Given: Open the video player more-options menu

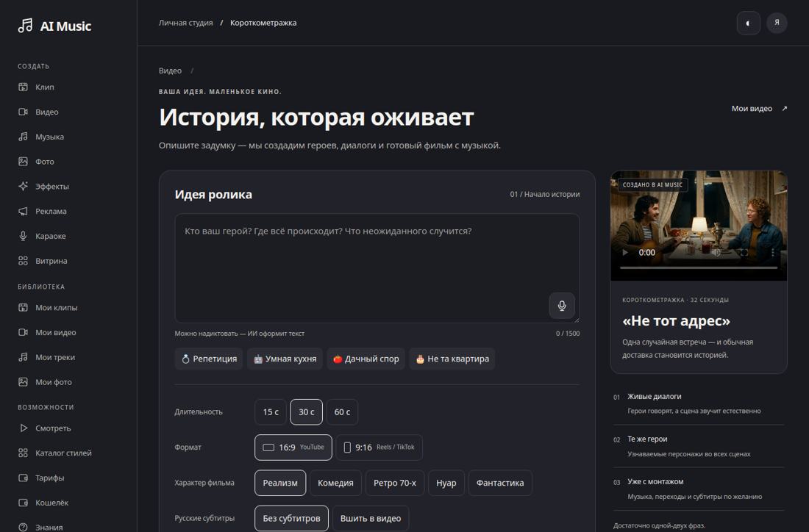Looking at the screenshot, I should 772,253.
